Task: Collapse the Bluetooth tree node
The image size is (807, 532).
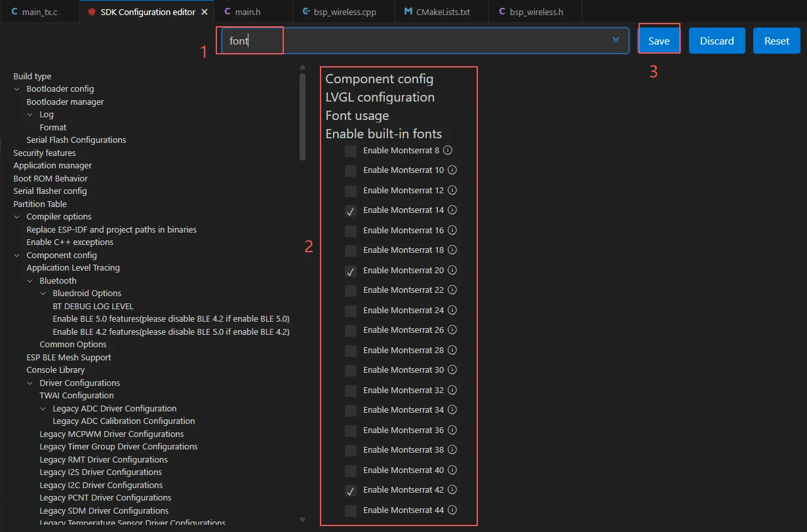Action: (x=30, y=281)
